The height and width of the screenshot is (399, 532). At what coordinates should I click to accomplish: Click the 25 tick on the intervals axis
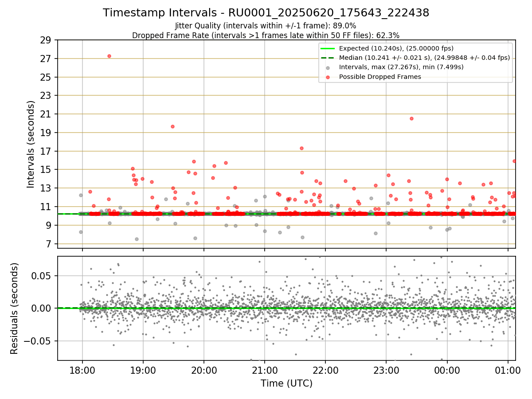(46, 77)
